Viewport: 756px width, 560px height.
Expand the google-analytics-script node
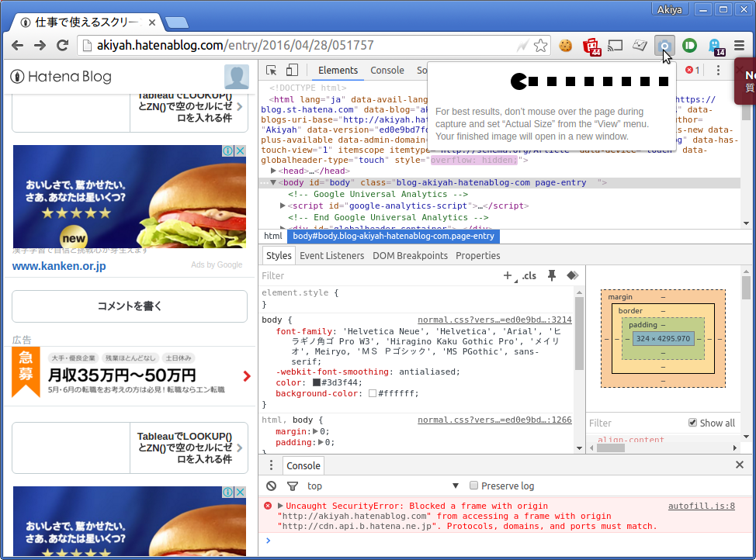(x=283, y=206)
